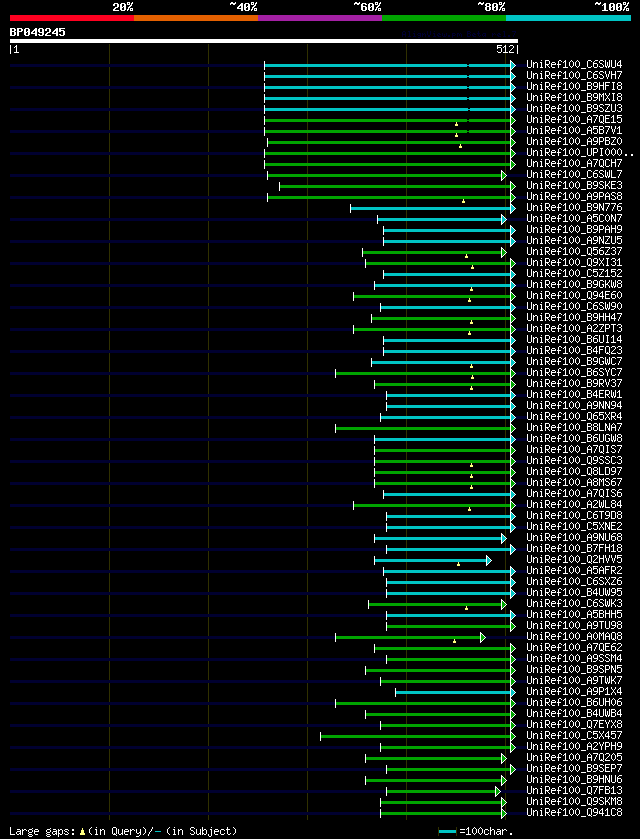Screen dimensions: 640x839
Task: Select the UniRef100_B9SKE3 label
Action: point(574,186)
